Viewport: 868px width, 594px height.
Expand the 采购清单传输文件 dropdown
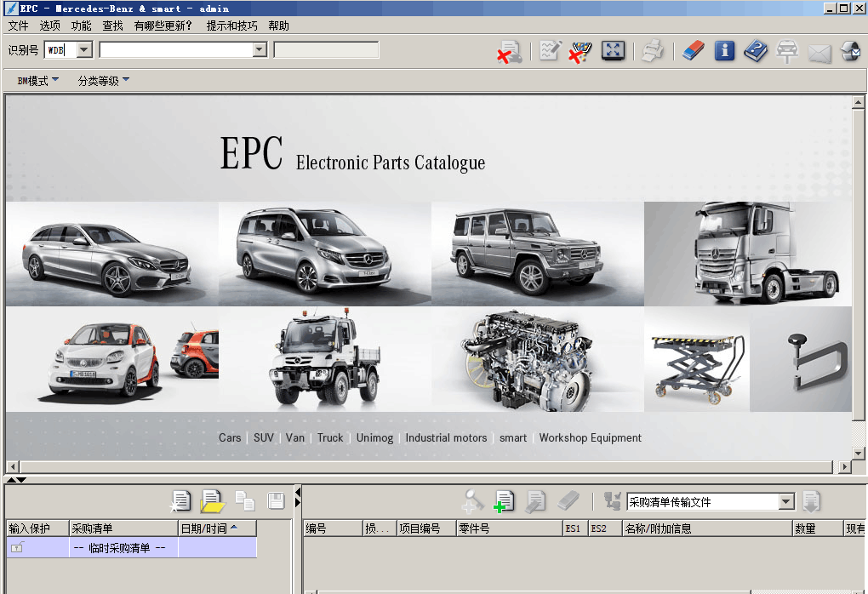point(786,502)
